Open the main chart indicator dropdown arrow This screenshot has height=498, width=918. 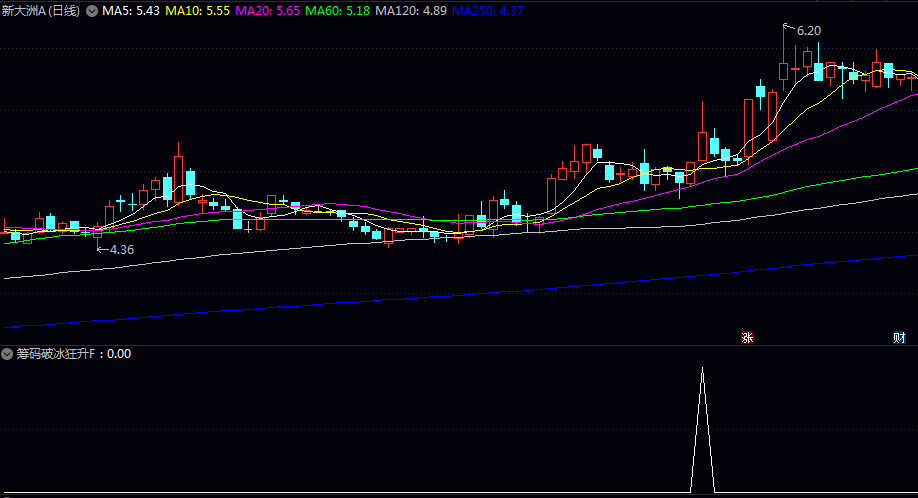coord(92,11)
